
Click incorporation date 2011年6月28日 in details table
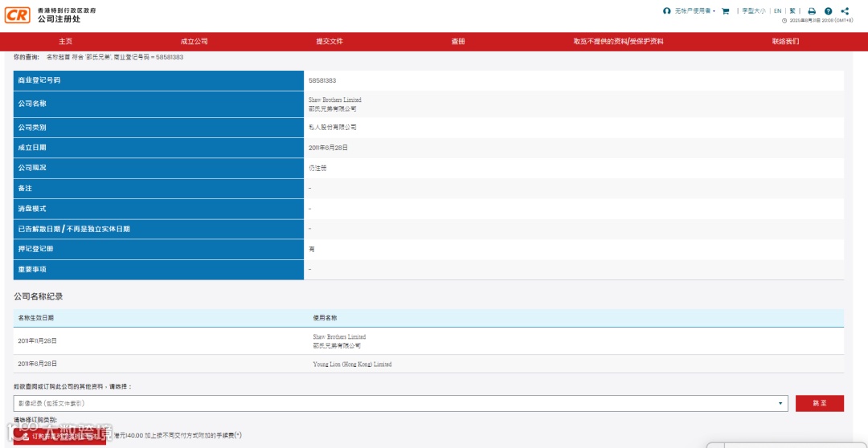click(328, 148)
